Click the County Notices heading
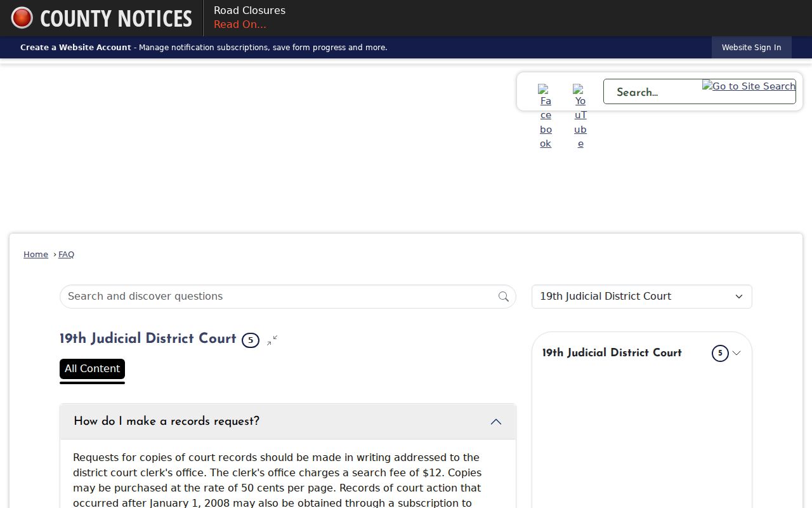 click(x=116, y=18)
